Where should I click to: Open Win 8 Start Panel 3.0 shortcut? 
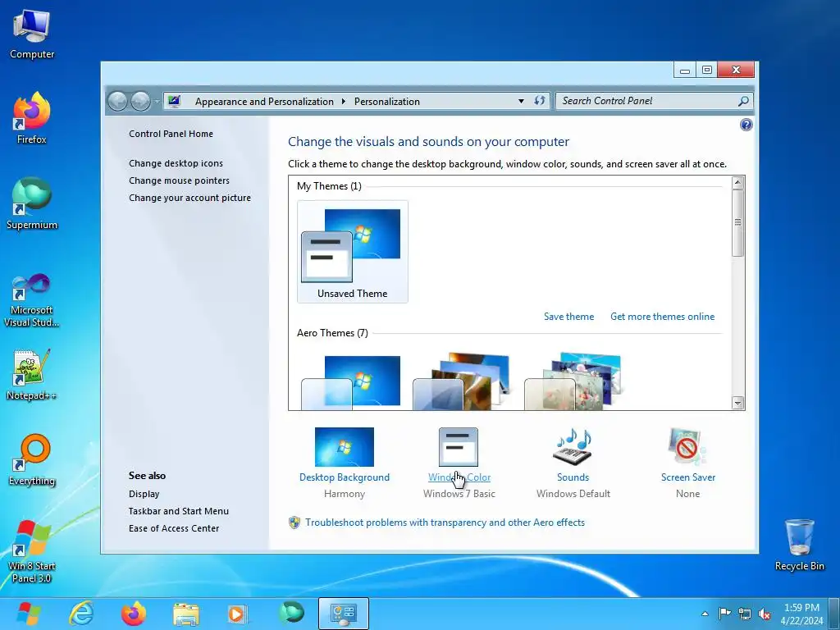(x=32, y=550)
